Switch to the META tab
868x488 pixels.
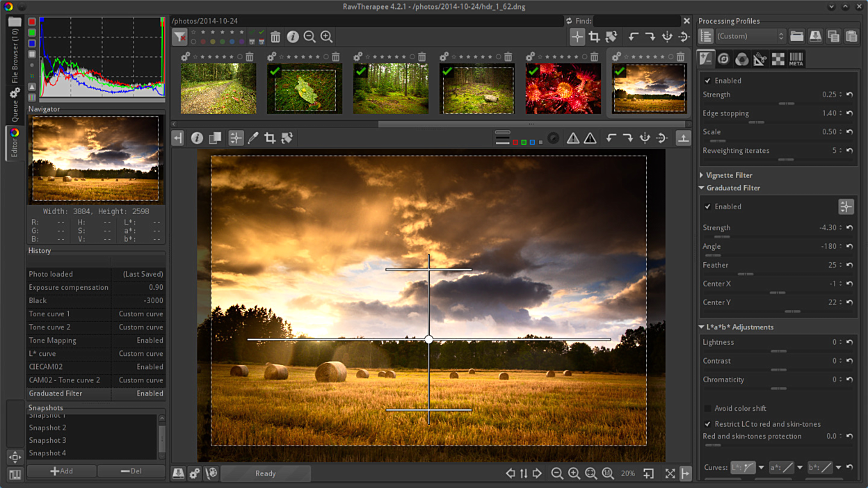(796, 59)
